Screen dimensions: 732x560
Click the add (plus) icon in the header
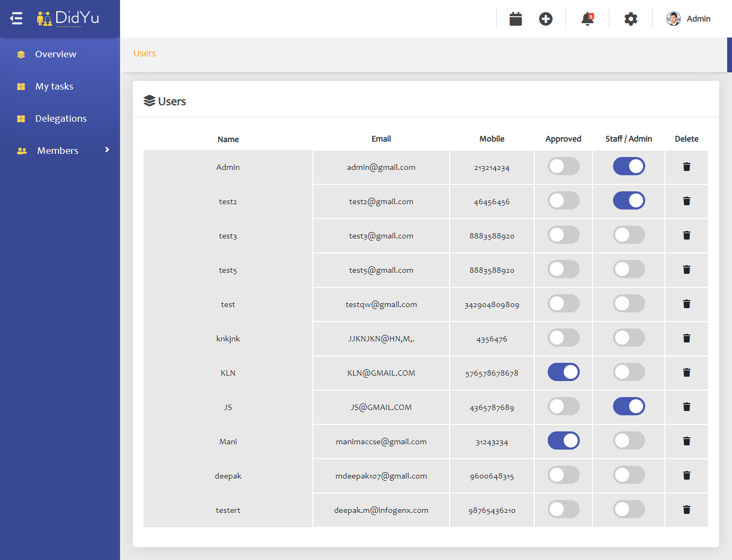pyautogui.click(x=546, y=18)
